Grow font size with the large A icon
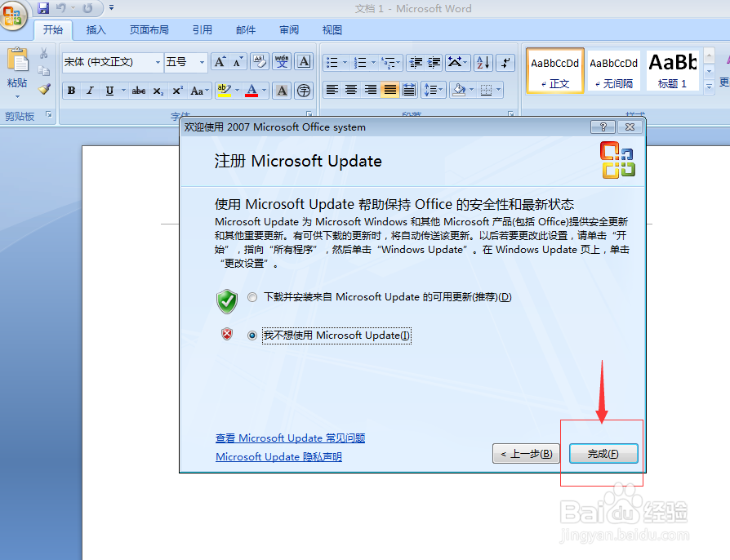730x560 pixels. [220, 62]
